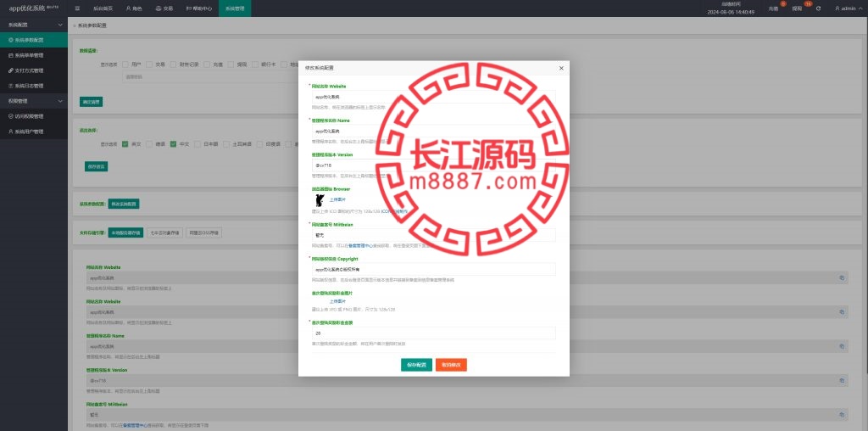Check the 银行卡 data cleanup checkbox

(x=255, y=64)
